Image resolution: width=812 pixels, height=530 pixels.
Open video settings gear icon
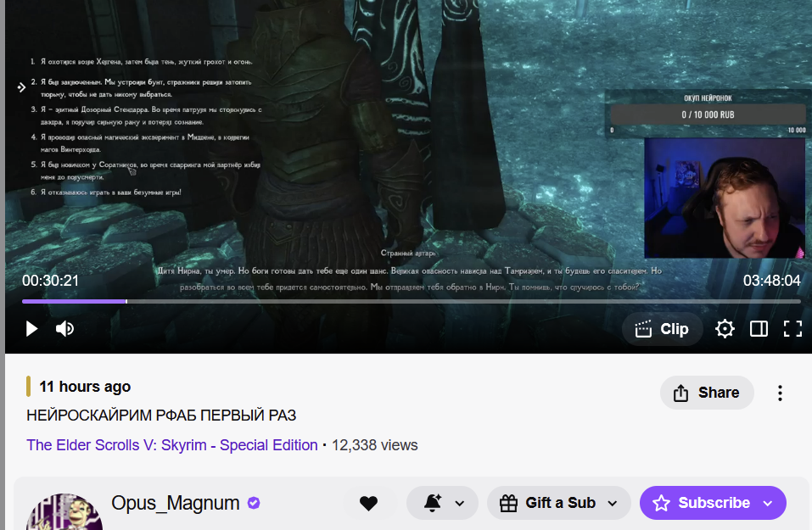pyautogui.click(x=725, y=329)
